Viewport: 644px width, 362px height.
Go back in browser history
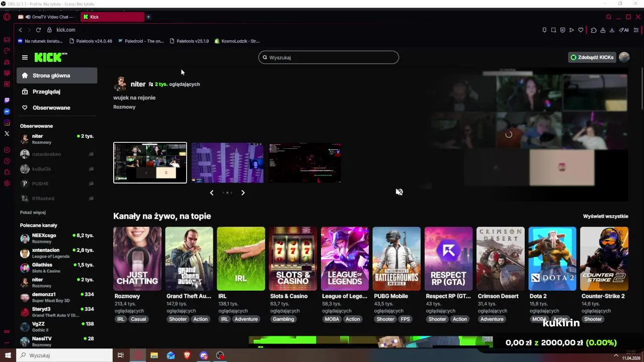(x=20, y=30)
